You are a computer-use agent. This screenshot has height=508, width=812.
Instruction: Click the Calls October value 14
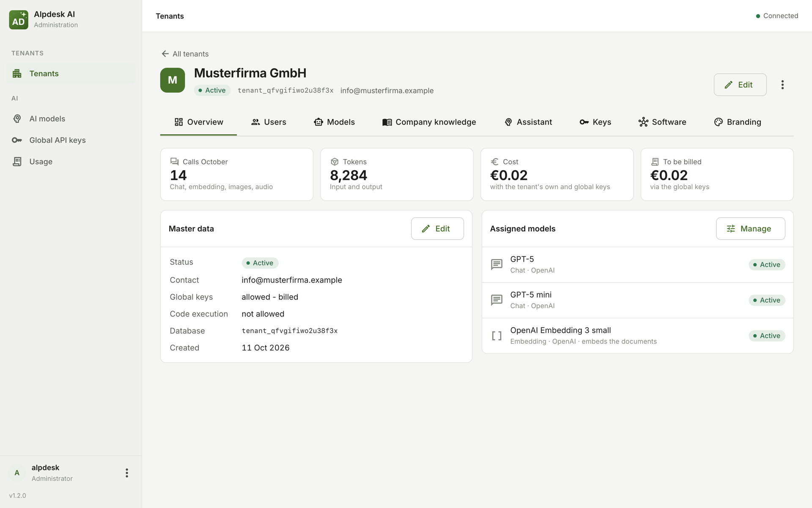pyautogui.click(x=178, y=175)
